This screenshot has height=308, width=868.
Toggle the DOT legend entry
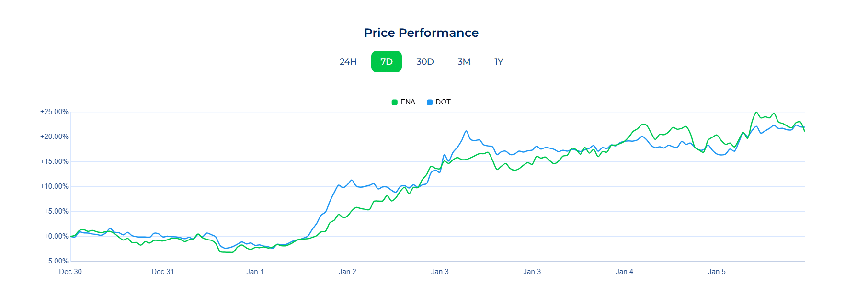coord(439,102)
